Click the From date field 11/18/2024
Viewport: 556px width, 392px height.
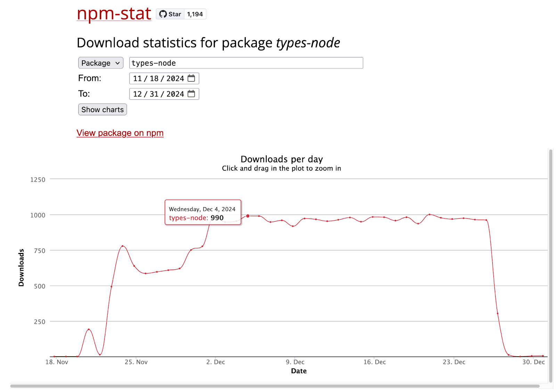point(164,79)
